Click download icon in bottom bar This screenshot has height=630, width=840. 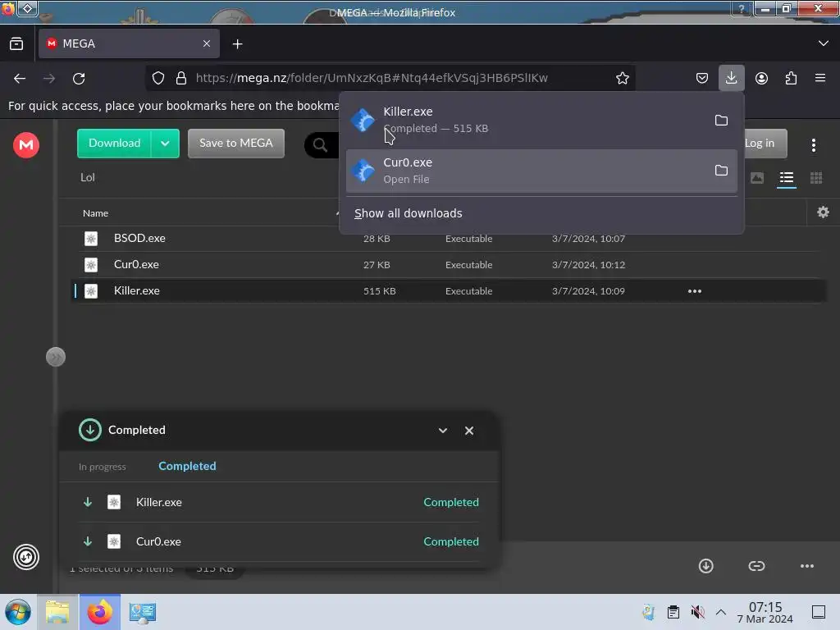(705, 566)
